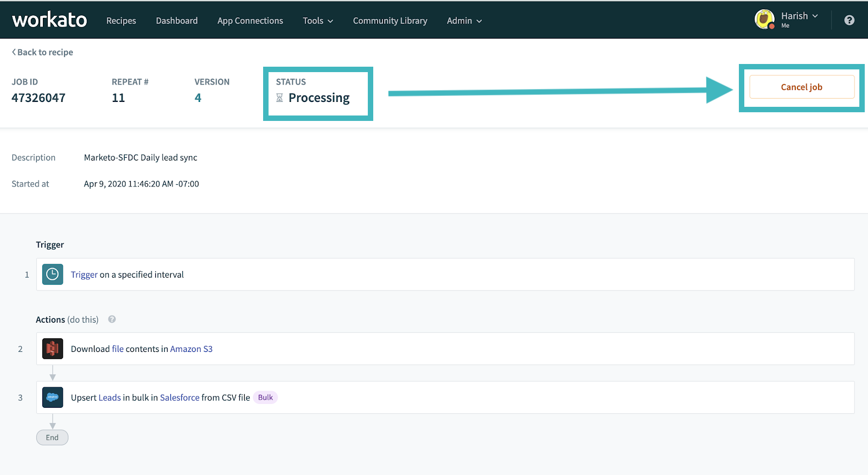Go to the Dashboard
The image size is (868, 475).
click(x=177, y=21)
